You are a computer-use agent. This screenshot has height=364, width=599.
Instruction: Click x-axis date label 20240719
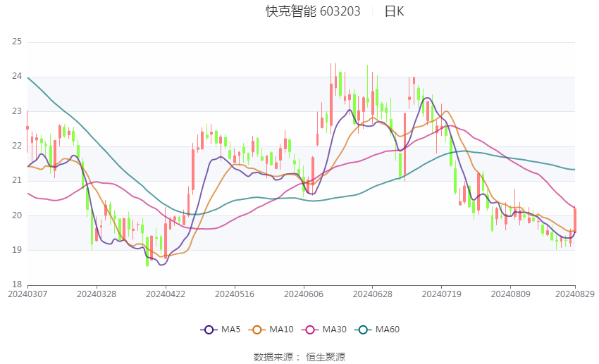point(442,294)
